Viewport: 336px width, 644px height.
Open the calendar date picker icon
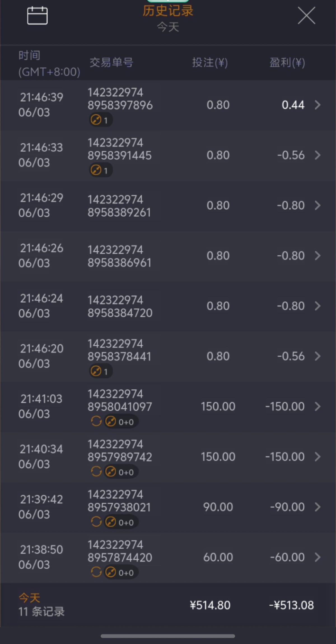(37, 16)
